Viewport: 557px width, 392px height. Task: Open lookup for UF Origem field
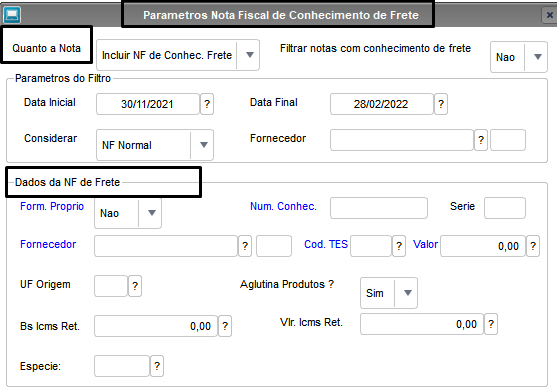pos(135,286)
